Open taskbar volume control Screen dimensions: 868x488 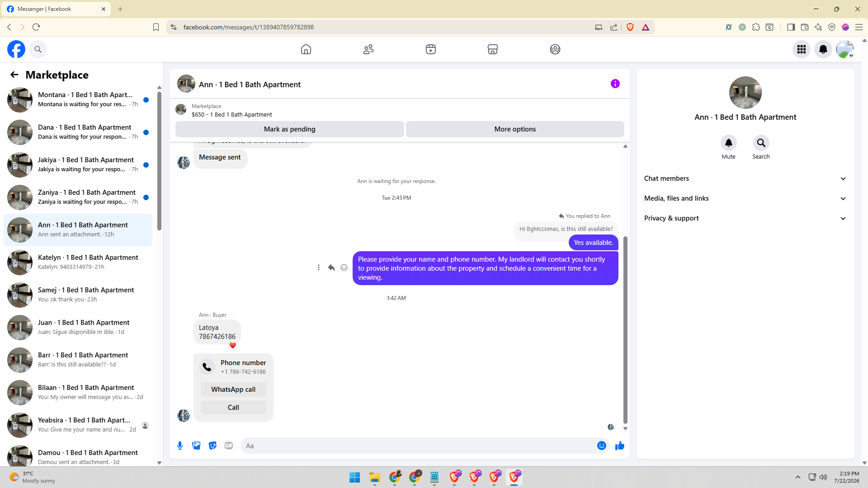point(823,477)
